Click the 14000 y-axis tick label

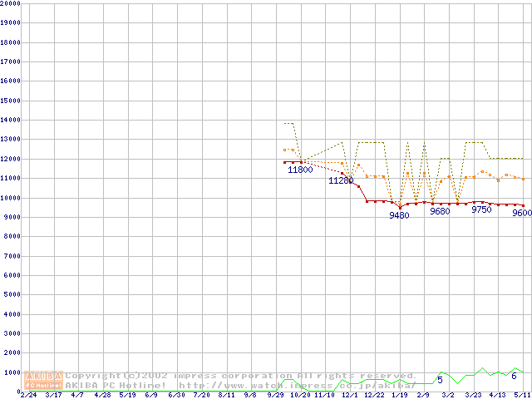(x=10, y=120)
